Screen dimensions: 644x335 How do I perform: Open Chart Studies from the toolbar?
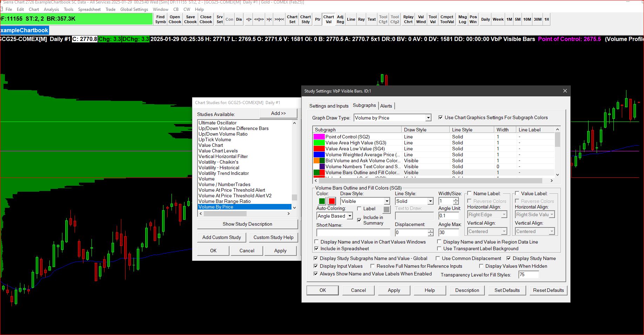click(306, 19)
